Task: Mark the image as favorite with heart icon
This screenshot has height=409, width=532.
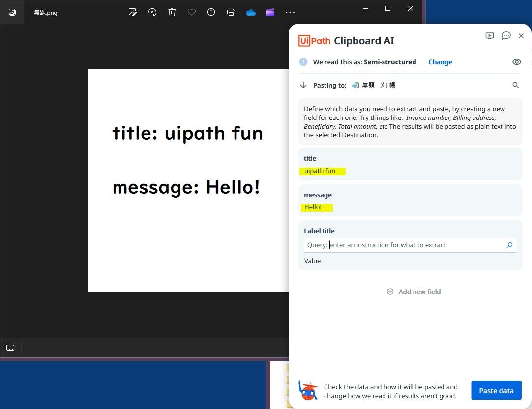Action: click(192, 13)
